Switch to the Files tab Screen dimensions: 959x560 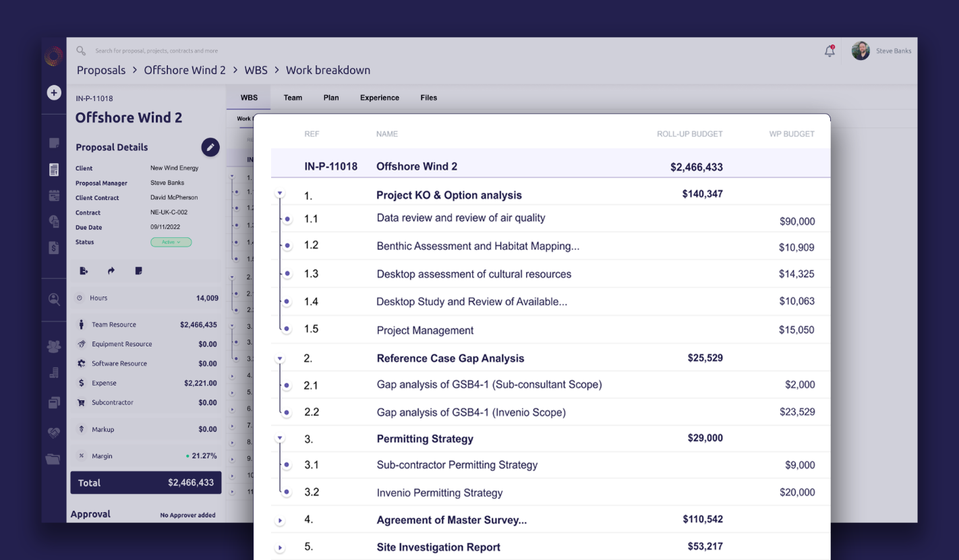click(429, 98)
